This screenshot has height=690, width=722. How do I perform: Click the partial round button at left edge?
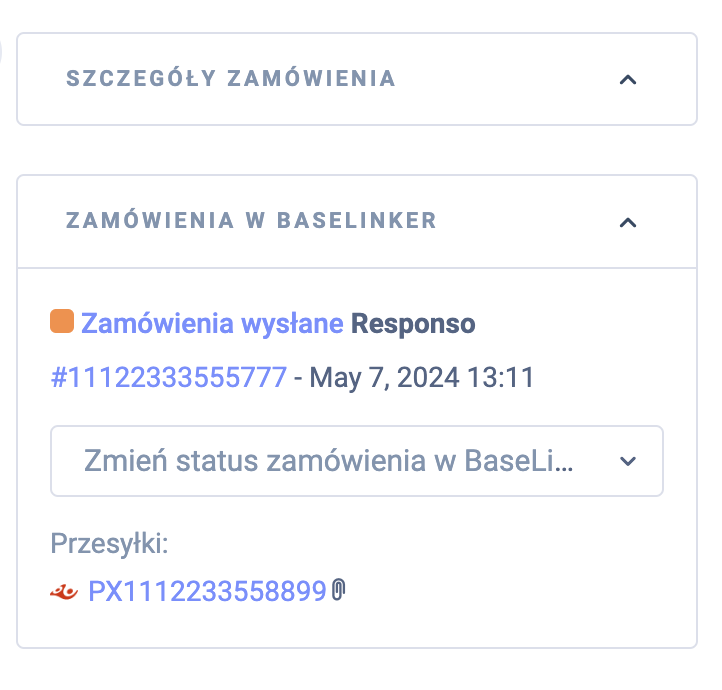click(3, 50)
